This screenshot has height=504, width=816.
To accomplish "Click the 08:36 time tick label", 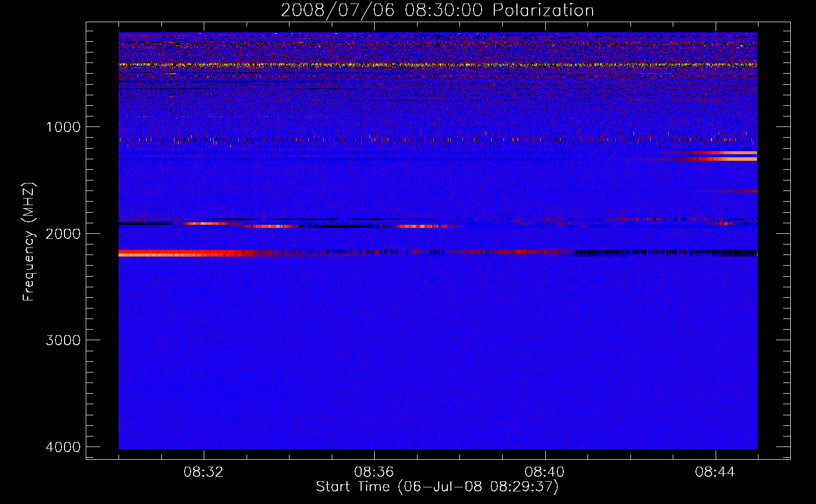I will coord(374,472).
